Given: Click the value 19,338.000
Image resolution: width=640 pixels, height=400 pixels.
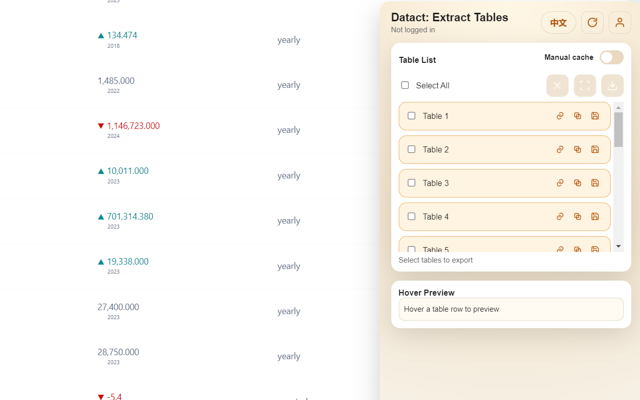Looking at the screenshot, I should (x=128, y=261).
